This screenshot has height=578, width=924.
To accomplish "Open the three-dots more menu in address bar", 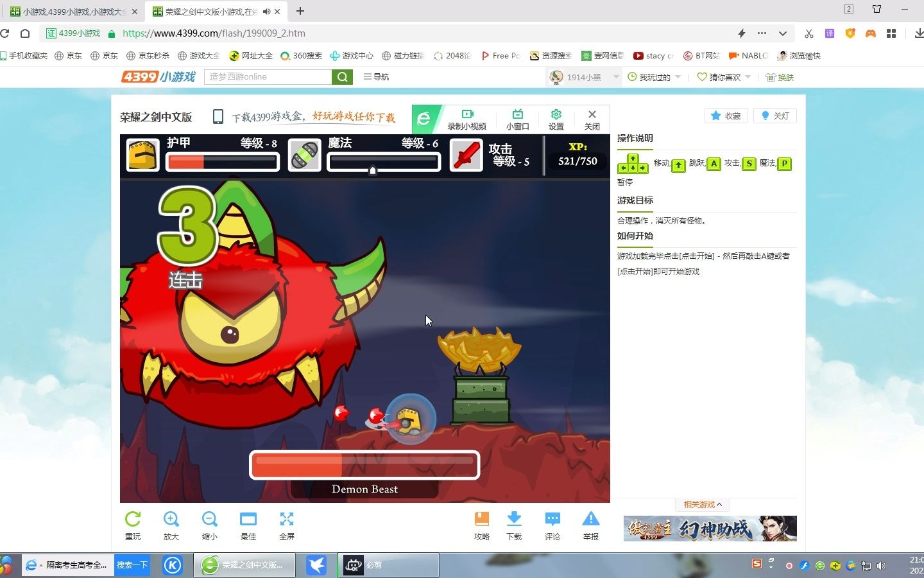I will point(762,33).
